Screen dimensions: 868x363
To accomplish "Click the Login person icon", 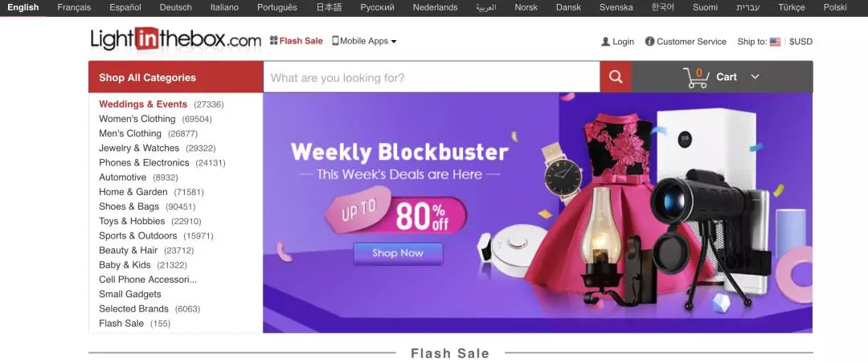I will tap(606, 42).
